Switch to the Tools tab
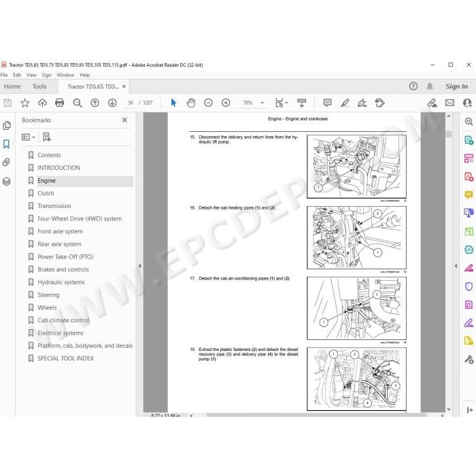Image resolution: width=476 pixels, height=476 pixels. pos(39,86)
